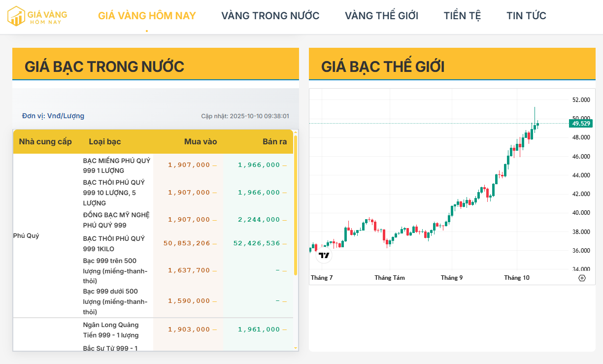Select Ngân Long Quảng Tiến 999 row
This screenshot has height=364, width=603.
coord(111,330)
